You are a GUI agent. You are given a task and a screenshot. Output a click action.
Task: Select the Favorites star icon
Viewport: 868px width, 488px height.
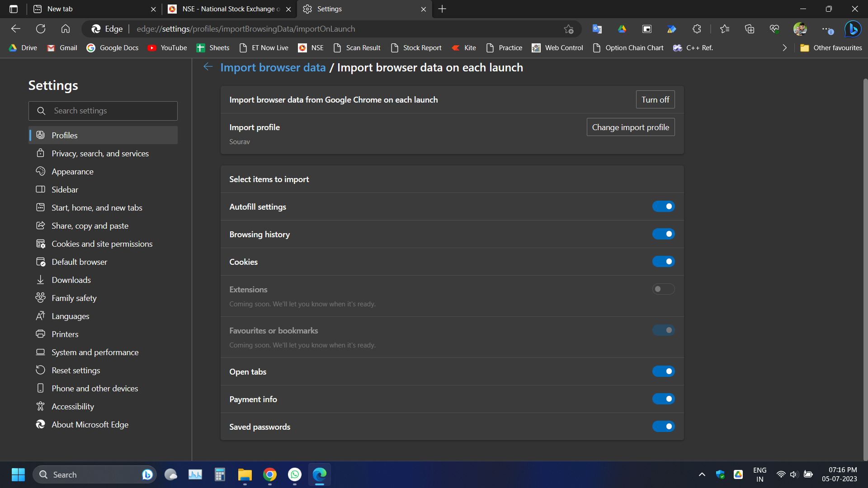click(725, 28)
